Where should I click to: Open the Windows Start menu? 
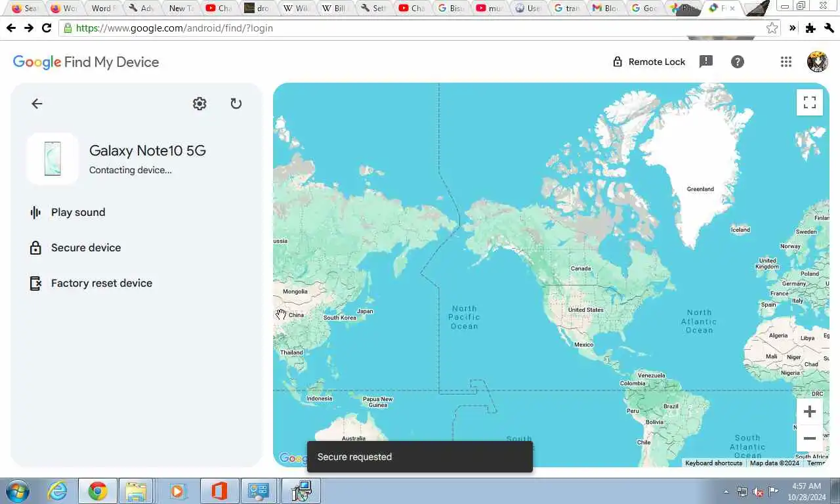point(17,491)
